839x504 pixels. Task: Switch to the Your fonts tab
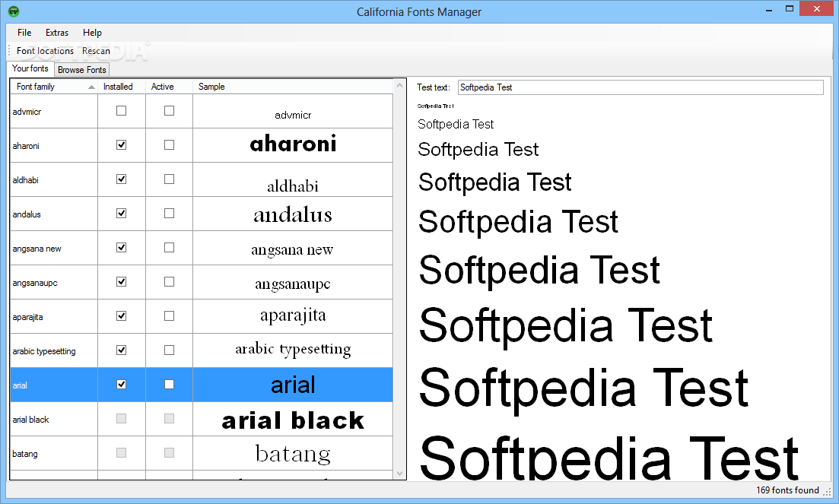point(30,68)
